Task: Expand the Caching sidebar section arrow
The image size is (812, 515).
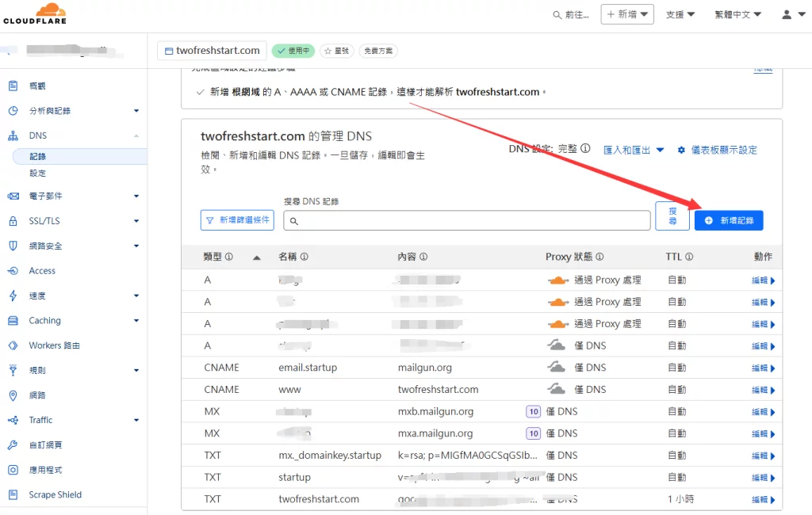Action: [x=136, y=320]
